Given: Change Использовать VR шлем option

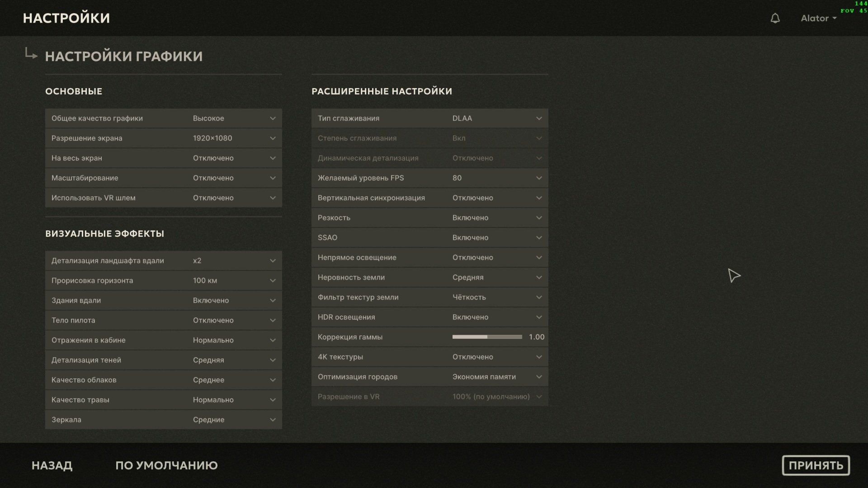Looking at the screenshot, I should pos(164,198).
